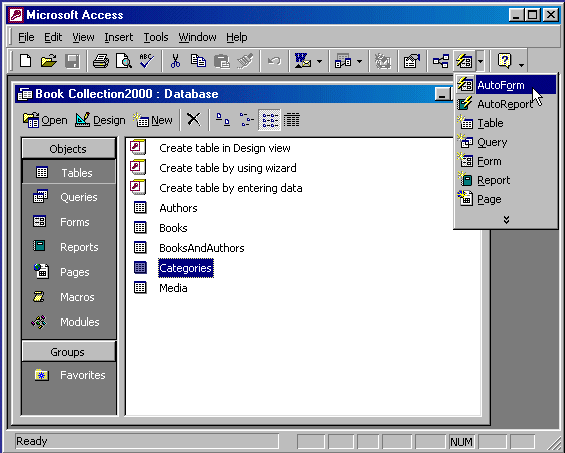This screenshot has width=565, height=453.
Task: Click the Objects bar header
Action: (68, 148)
